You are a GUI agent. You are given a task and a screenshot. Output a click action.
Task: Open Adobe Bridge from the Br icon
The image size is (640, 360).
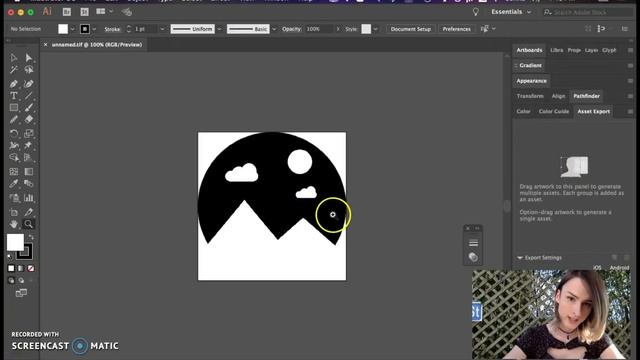pyautogui.click(x=67, y=12)
